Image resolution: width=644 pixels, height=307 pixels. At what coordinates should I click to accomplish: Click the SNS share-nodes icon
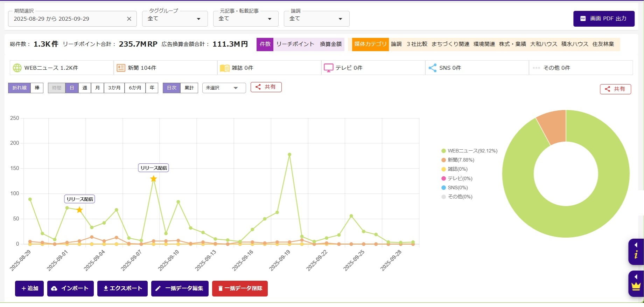pos(433,68)
